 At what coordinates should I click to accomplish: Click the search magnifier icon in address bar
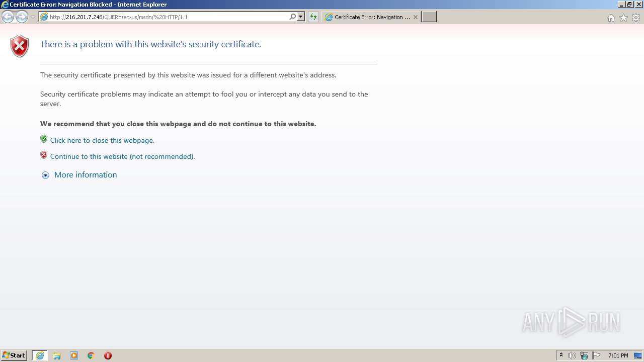[293, 17]
